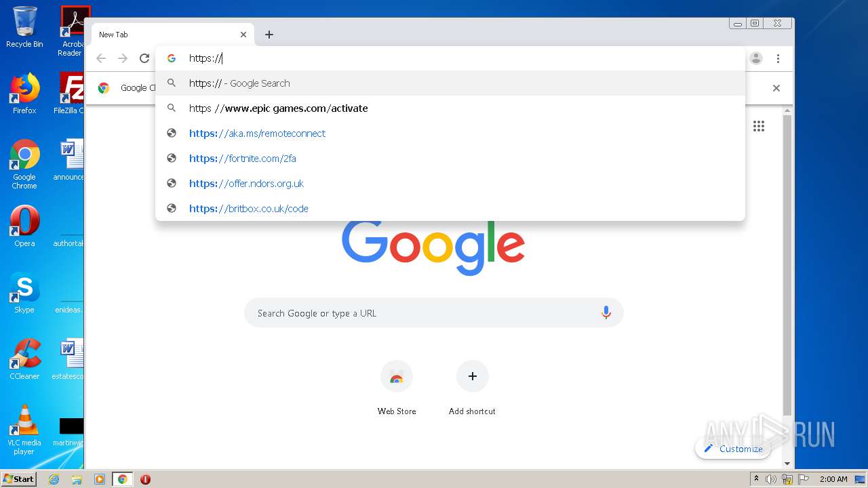Open Internet Explorer from the taskbar
Viewport: 868px width, 488px height.
click(54, 479)
